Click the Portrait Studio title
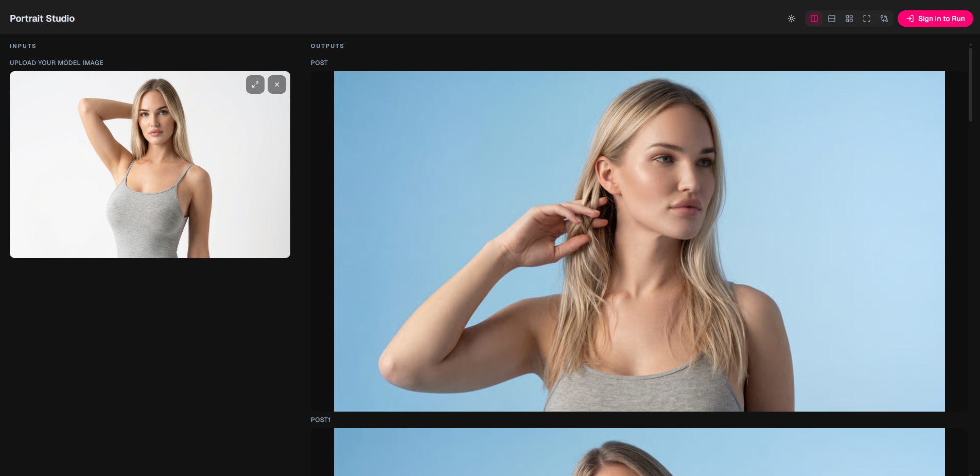Viewport: 980px width, 476px height. point(42,19)
